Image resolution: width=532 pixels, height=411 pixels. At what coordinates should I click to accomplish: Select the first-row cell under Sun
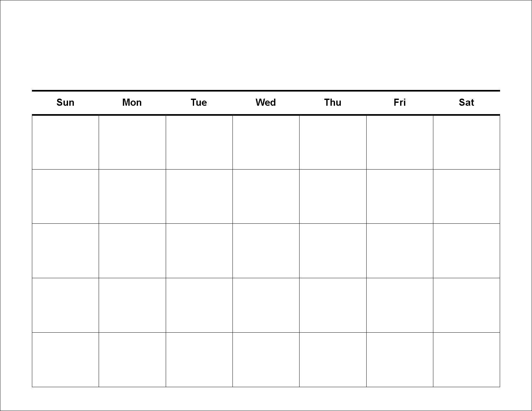pos(65,142)
